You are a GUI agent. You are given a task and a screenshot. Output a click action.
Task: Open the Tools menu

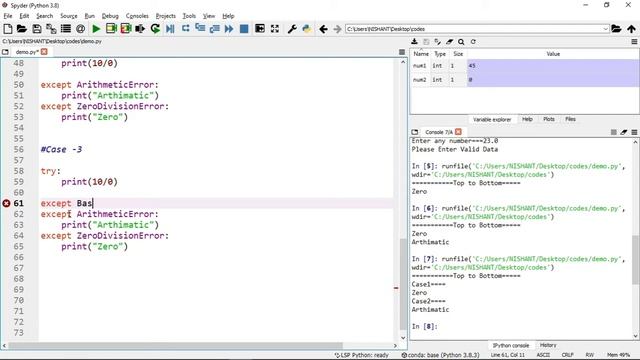(189, 16)
